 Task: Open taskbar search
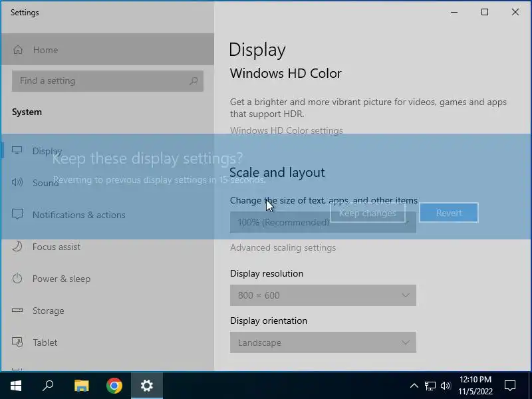pyautogui.click(x=48, y=386)
